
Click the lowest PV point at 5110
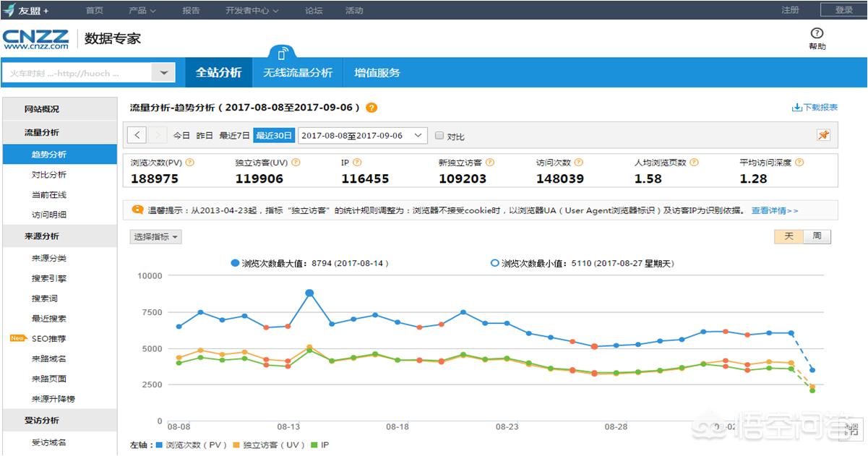[x=595, y=346]
